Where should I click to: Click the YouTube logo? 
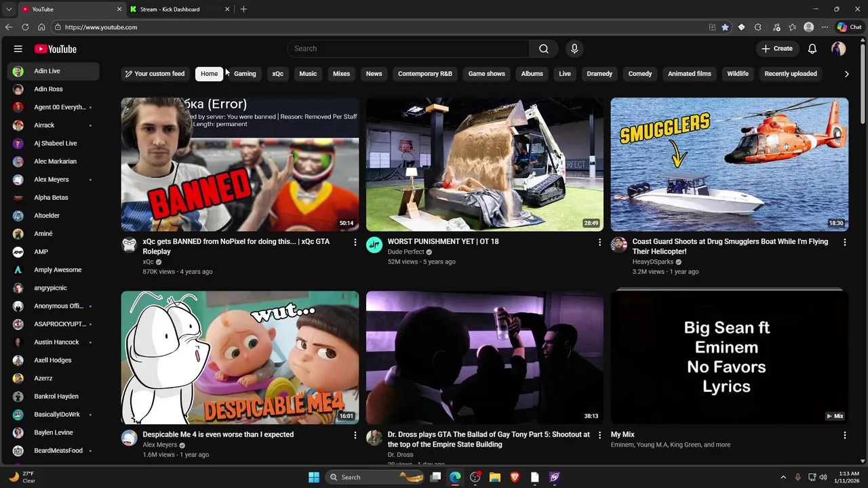click(x=56, y=49)
